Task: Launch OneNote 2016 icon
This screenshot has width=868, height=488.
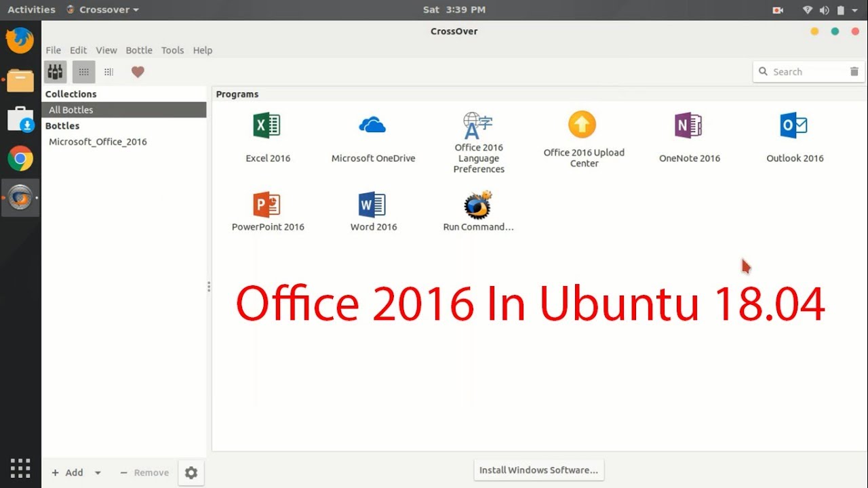Action: tap(688, 126)
